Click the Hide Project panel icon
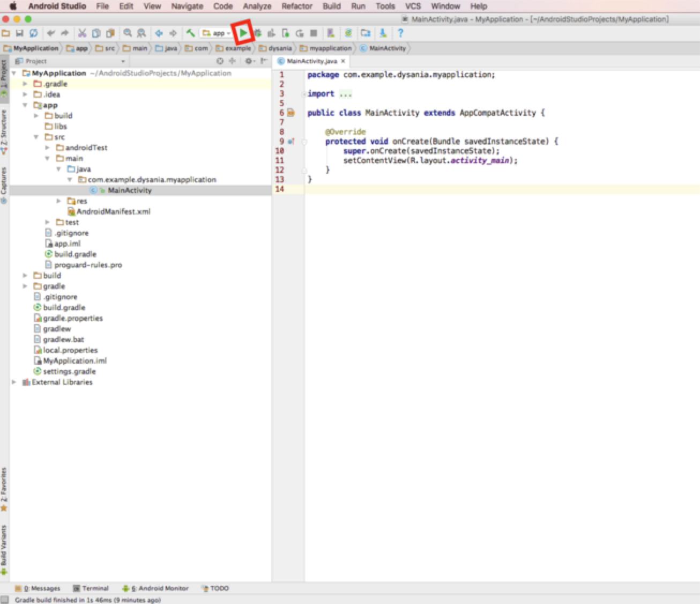This screenshot has width=700, height=604. click(264, 61)
